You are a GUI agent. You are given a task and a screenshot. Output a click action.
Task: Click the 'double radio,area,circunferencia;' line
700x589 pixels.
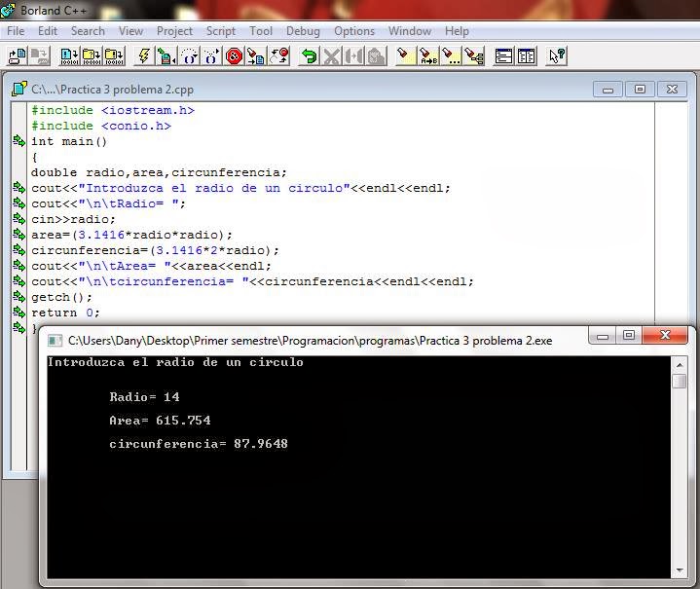point(159,172)
